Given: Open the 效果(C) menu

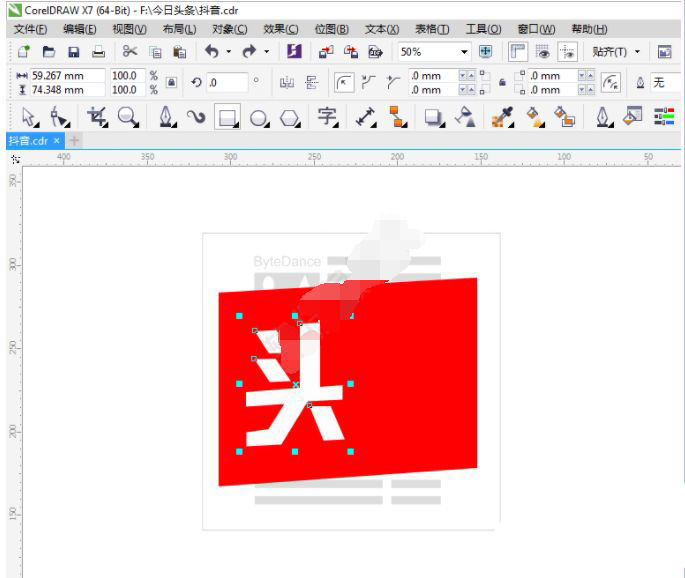Looking at the screenshot, I should coord(280,29).
